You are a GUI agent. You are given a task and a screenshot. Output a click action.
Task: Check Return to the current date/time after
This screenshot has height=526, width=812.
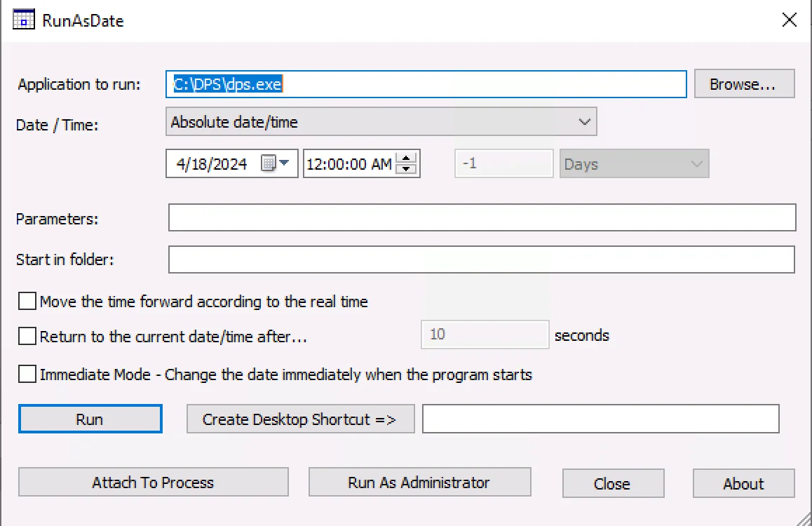pos(27,335)
